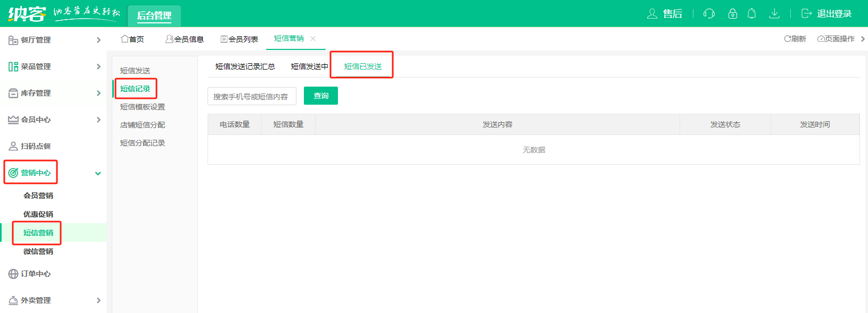Viewport: 868px width, 313px height.
Task: Click the 刷新 refresh icon
Action: [x=787, y=39]
